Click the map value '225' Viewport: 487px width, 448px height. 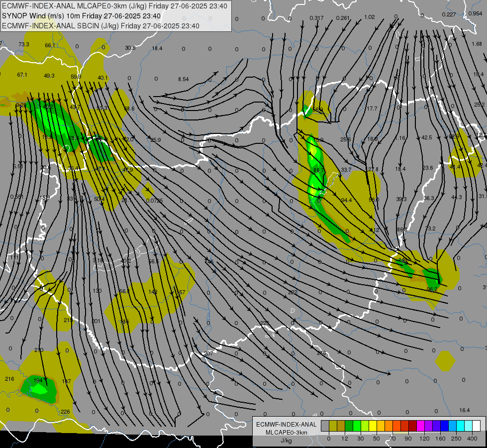click(265, 324)
